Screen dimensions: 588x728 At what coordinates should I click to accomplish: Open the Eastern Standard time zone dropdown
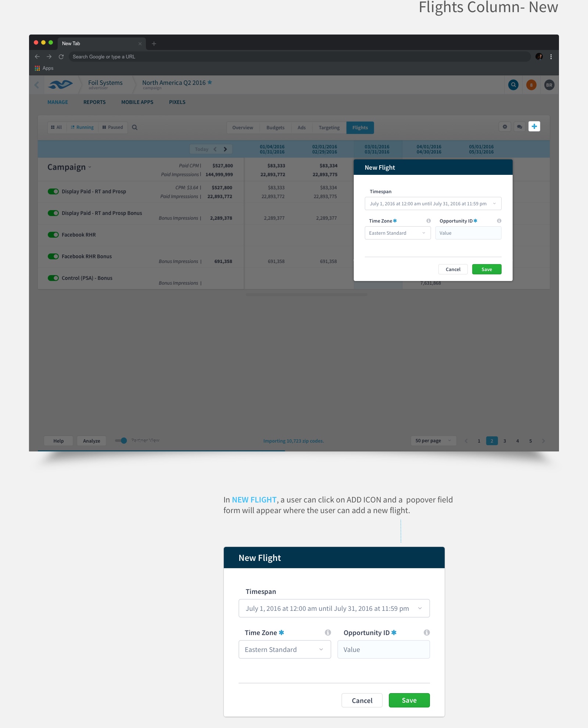click(397, 233)
